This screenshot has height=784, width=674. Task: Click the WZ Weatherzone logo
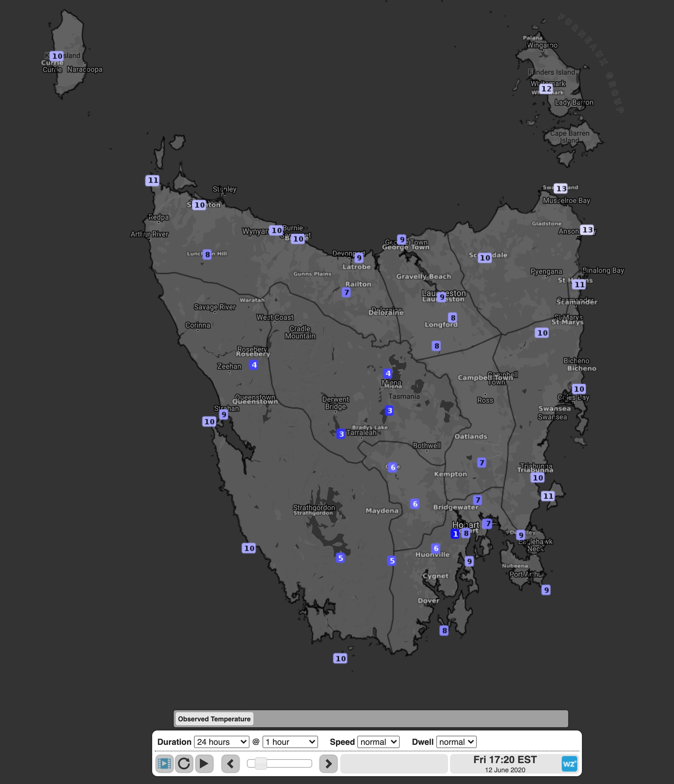(x=569, y=763)
